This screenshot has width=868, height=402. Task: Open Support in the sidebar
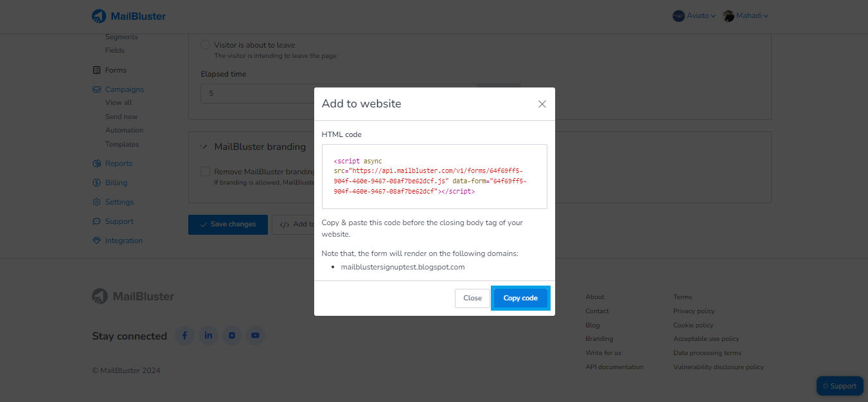120,221
